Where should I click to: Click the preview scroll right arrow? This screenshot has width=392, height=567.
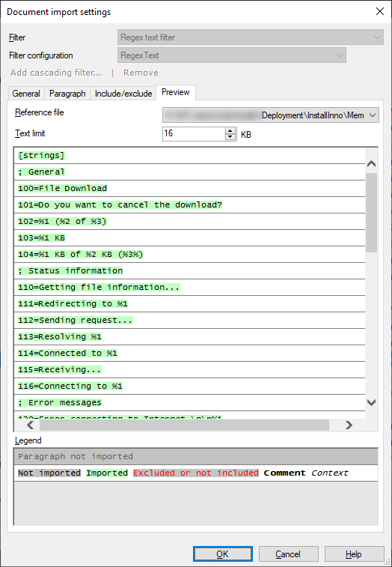tap(349, 425)
